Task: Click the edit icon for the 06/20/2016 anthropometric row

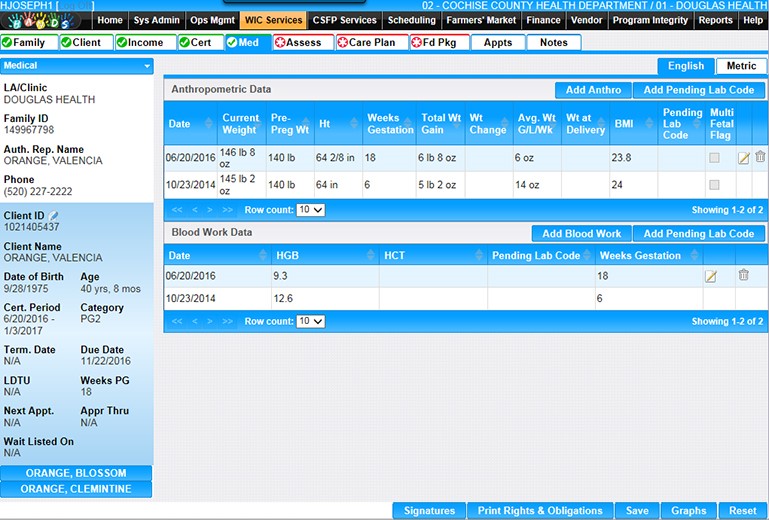Action: tap(743, 158)
